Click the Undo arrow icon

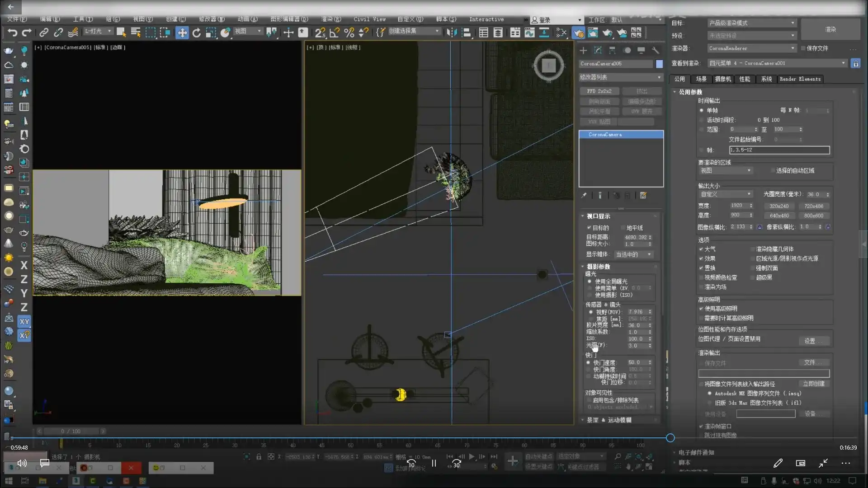(12, 33)
